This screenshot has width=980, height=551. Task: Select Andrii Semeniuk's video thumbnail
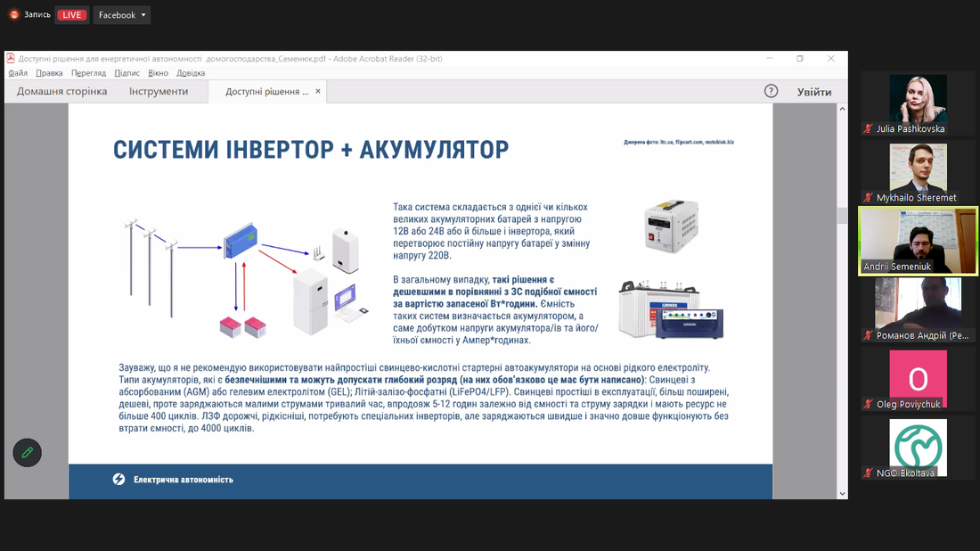(x=919, y=241)
